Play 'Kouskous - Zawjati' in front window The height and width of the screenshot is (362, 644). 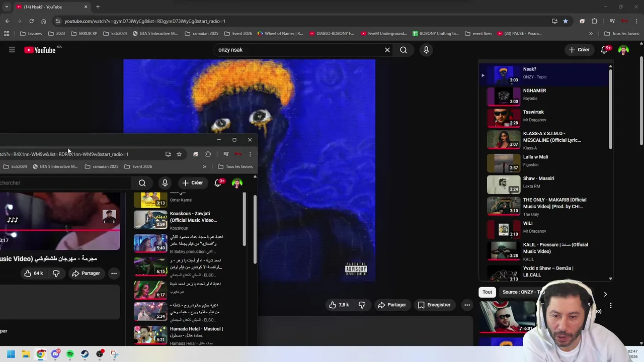[x=180, y=220]
